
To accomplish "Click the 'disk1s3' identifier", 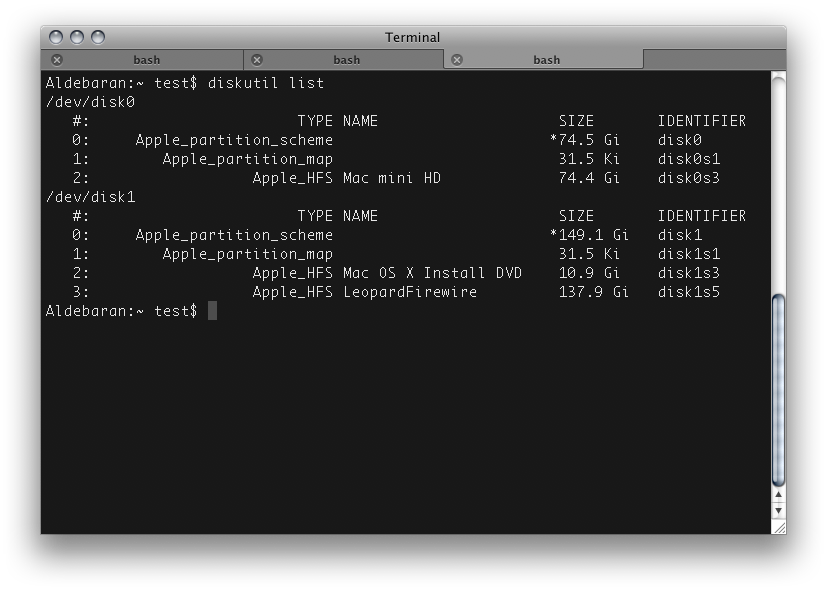I will coord(689,273).
